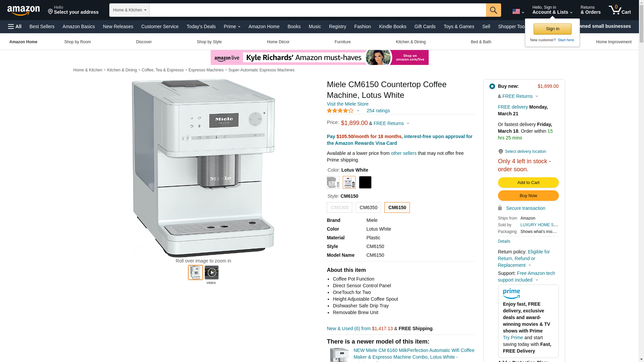
Task: Add the coffee machine to cart
Action: tap(528, 183)
